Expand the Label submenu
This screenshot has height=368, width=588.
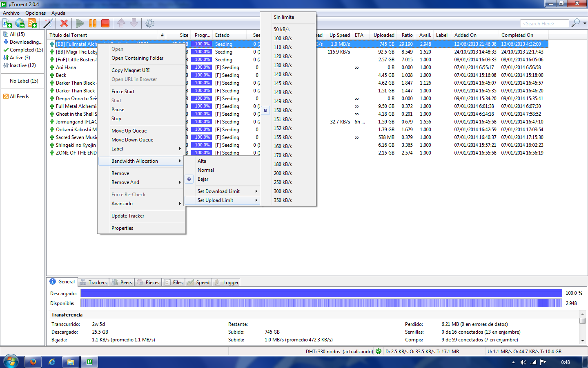click(x=141, y=149)
